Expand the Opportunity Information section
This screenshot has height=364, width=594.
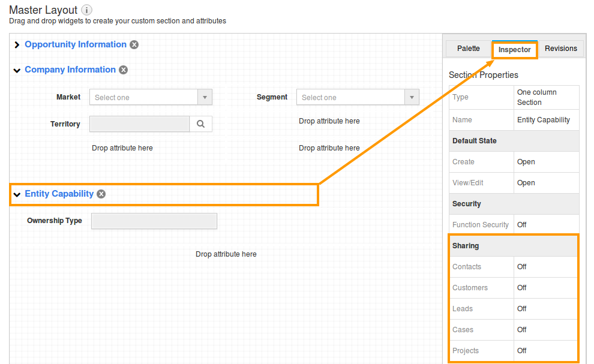coord(17,45)
